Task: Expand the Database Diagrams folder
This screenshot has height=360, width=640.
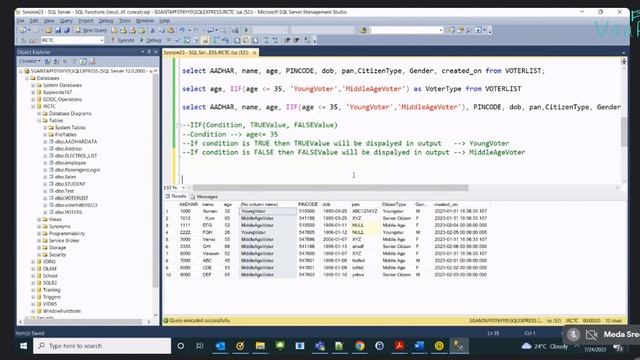Action: (39, 113)
